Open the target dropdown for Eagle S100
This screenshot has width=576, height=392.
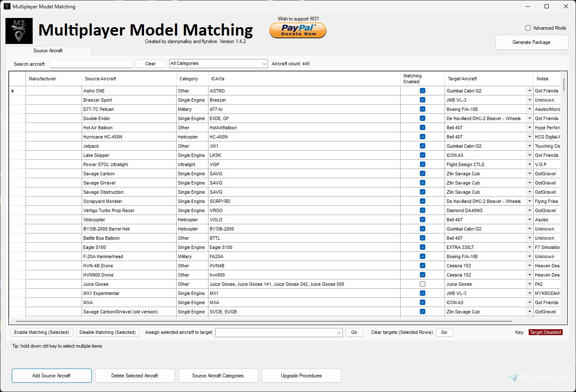528,247
